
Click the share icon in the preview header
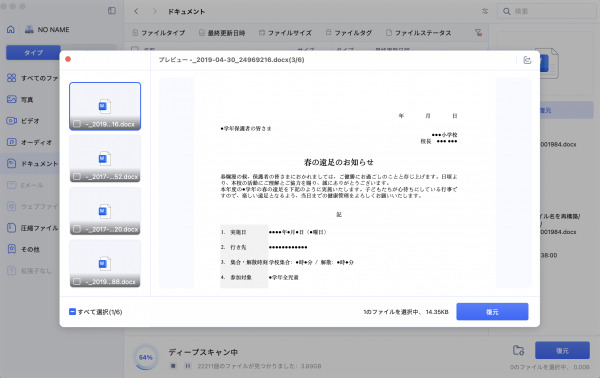click(527, 60)
